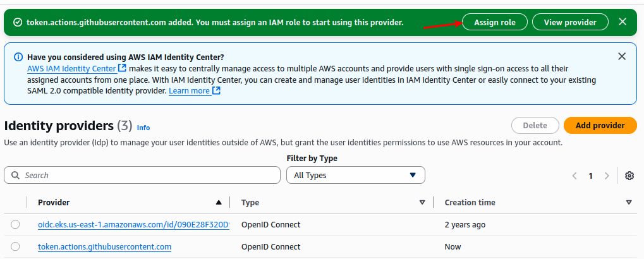644x259 pixels.
Task: Open the Info link beside Identity providers
Action: pos(143,128)
